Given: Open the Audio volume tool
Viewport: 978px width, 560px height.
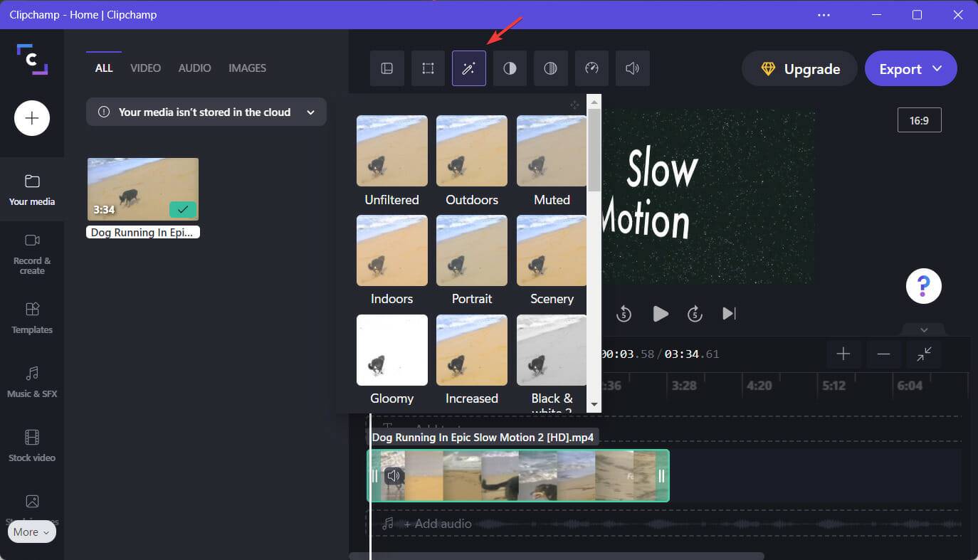Looking at the screenshot, I should (x=632, y=68).
